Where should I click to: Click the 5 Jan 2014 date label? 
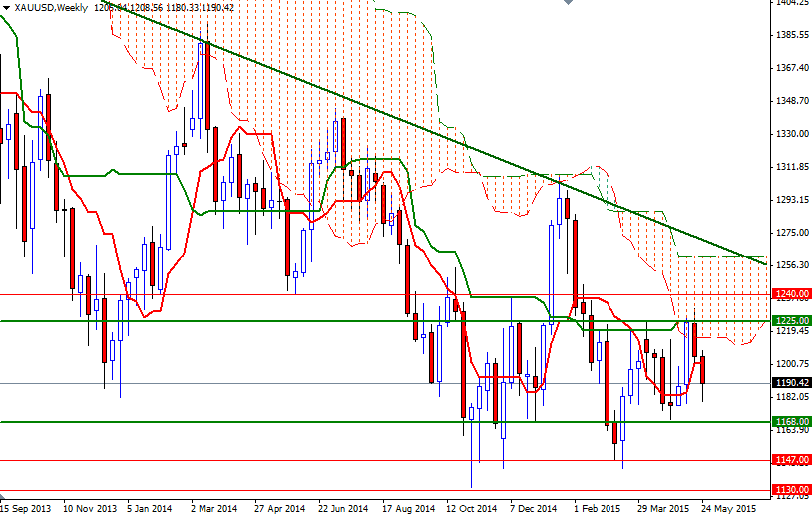click(150, 508)
